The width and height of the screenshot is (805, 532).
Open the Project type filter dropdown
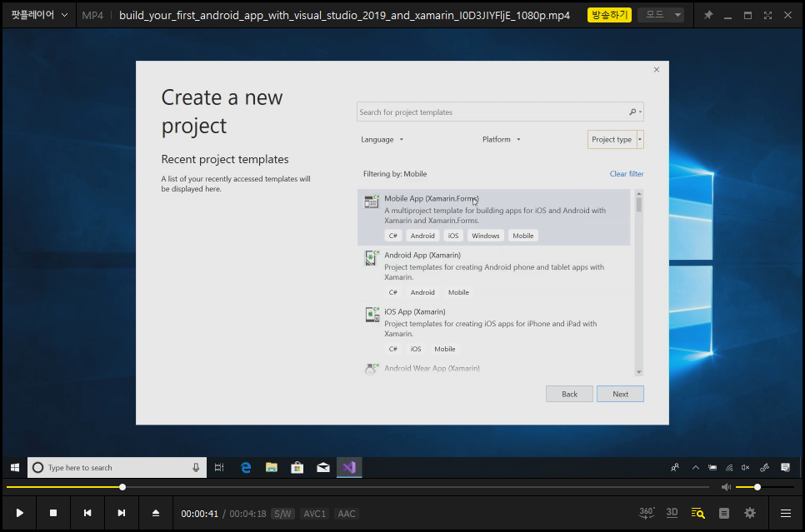tap(616, 140)
